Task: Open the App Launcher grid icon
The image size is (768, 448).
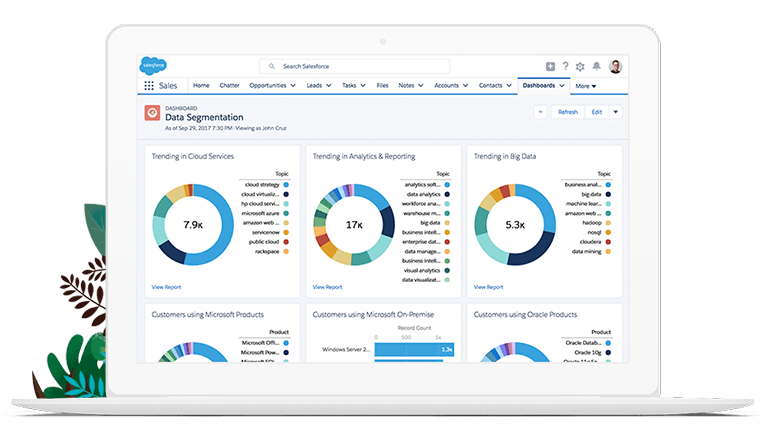Action: (149, 86)
